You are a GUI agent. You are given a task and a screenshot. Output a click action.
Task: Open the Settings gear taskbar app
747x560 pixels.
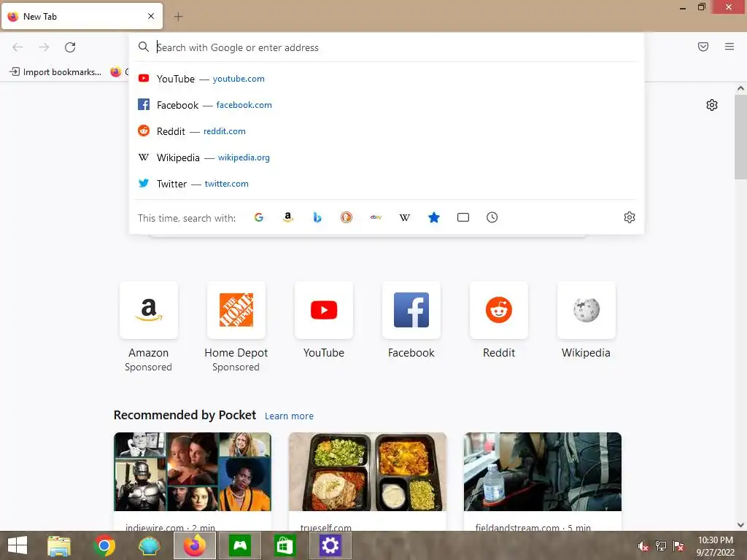pyautogui.click(x=330, y=545)
